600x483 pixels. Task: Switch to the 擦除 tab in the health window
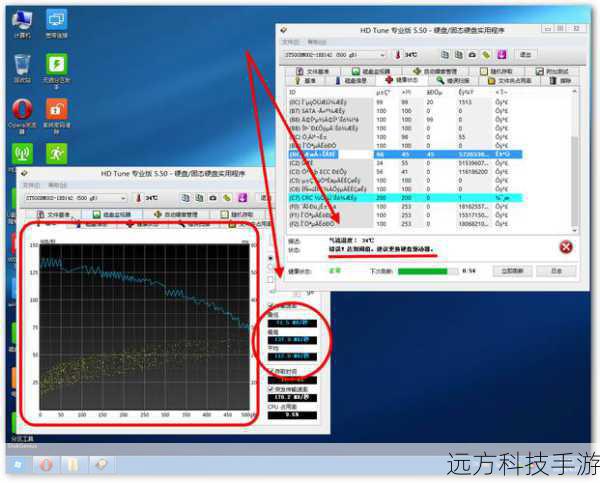(x=560, y=80)
